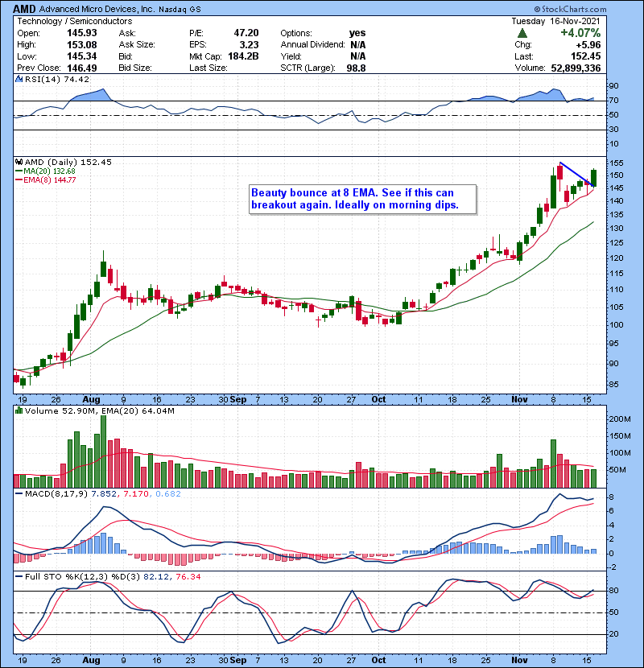Click the company name Advanced Micro Devices, Inc.
The width and height of the screenshot is (644, 668).
[x=97, y=9]
